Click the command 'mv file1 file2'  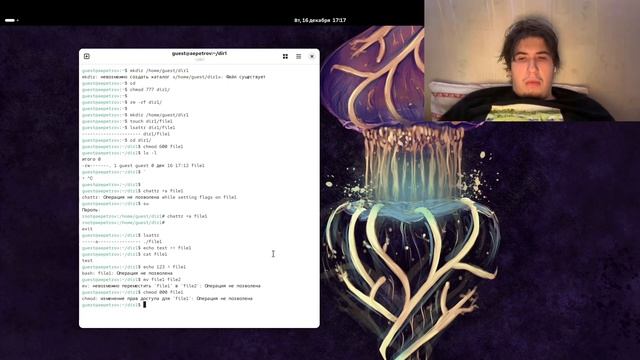coord(162,280)
